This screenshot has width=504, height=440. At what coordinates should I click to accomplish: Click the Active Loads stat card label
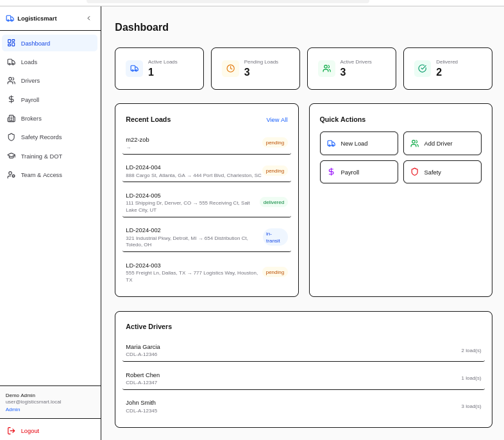click(163, 62)
